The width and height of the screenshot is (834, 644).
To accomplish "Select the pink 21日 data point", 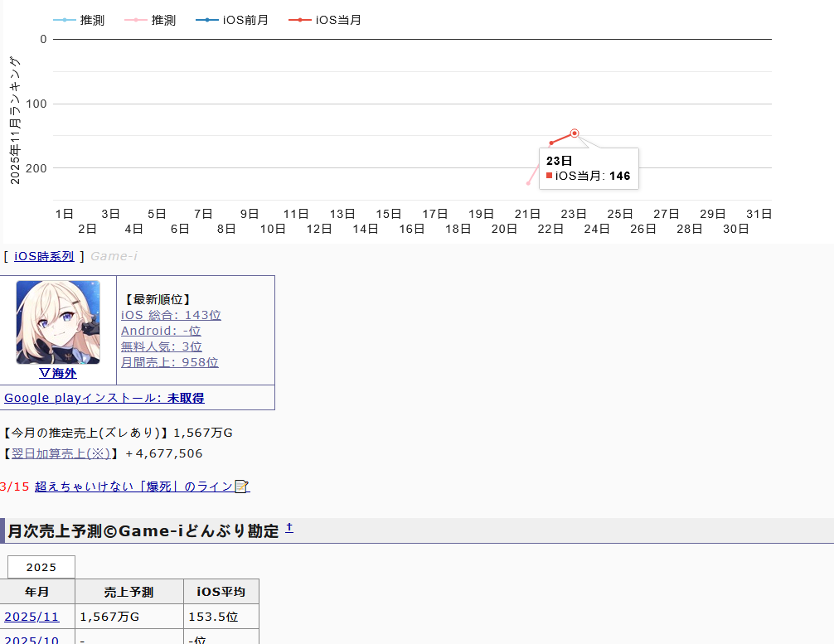I will click(x=528, y=183).
